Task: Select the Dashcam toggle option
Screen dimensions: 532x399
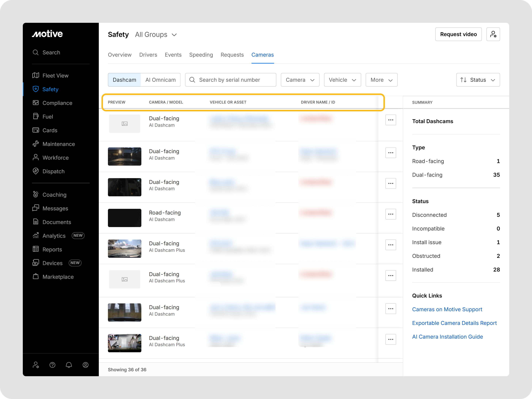Action: coord(124,80)
